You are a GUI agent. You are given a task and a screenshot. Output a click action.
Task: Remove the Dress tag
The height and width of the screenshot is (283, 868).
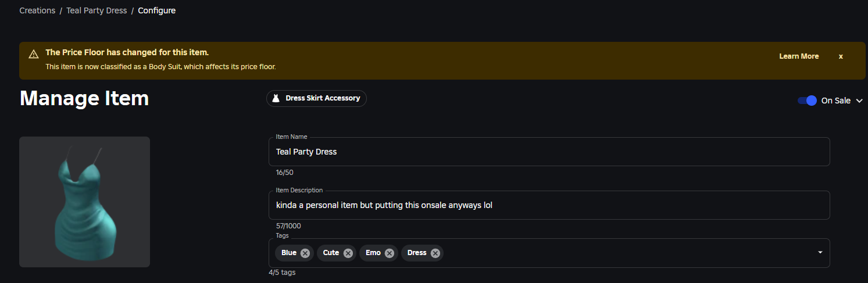[x=435, y=253]
